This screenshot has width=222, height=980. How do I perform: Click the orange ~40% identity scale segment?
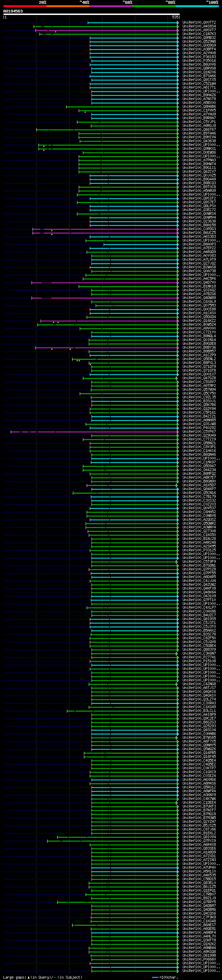tap(68, 6)
